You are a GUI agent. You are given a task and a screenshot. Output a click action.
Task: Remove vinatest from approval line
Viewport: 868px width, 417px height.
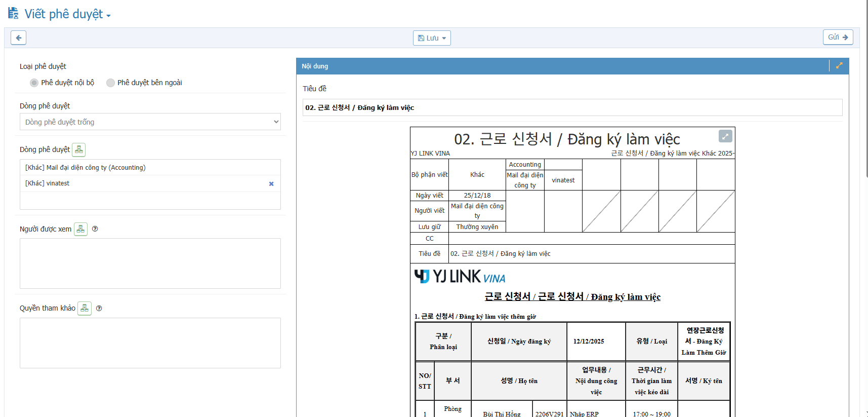click(x=271, y=184)
